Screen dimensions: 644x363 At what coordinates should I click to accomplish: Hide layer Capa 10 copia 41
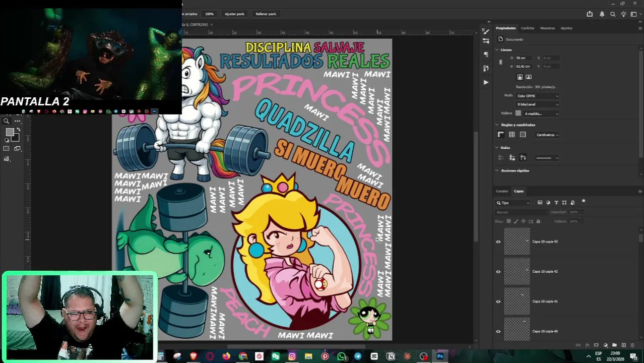click(498, 301)
